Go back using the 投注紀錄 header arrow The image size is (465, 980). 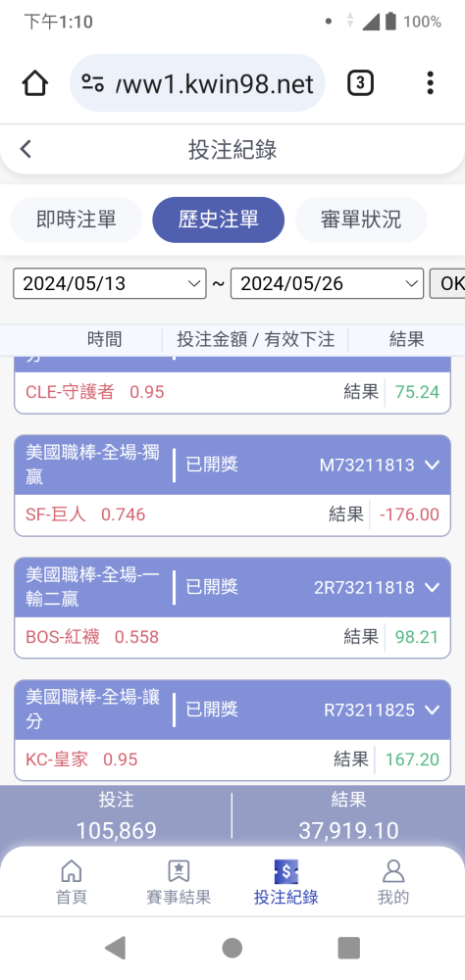pyautogui.click(x=26, y=149)
